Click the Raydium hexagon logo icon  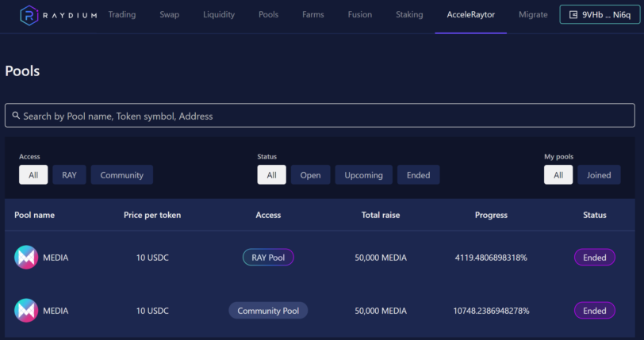click(x=29, y=16)
